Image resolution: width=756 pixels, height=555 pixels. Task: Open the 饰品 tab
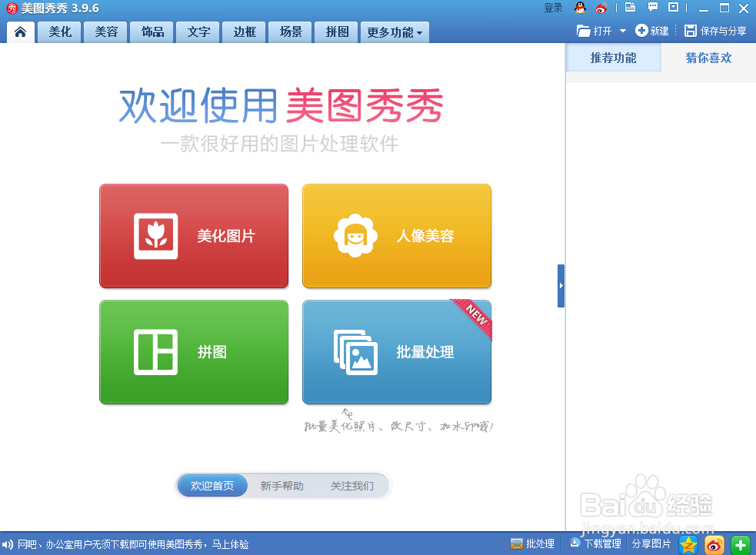152,32
